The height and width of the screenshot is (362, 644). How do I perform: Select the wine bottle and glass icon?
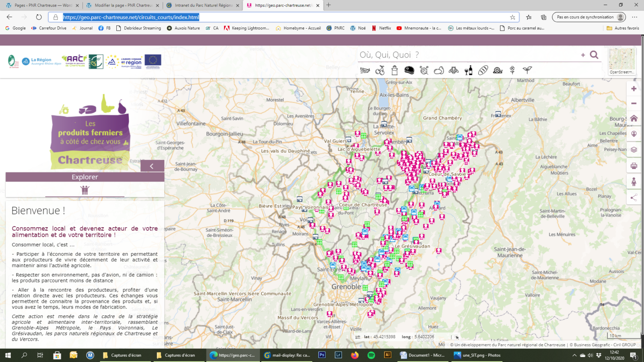(469, 70)
